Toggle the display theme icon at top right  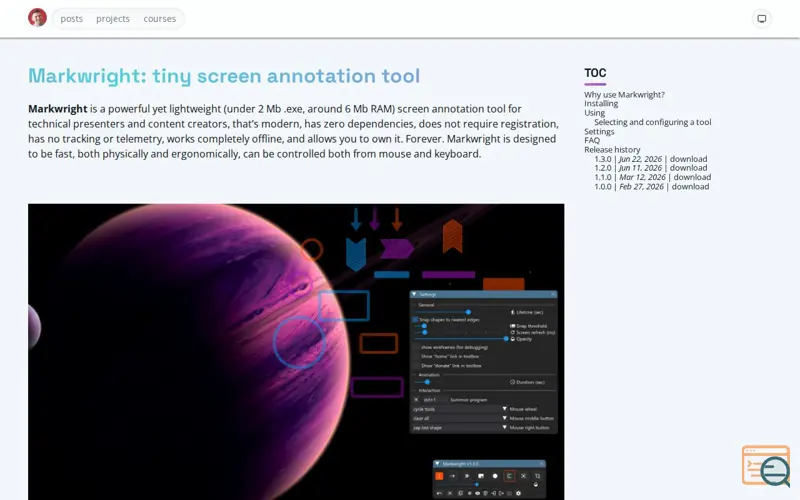[761, 19]
